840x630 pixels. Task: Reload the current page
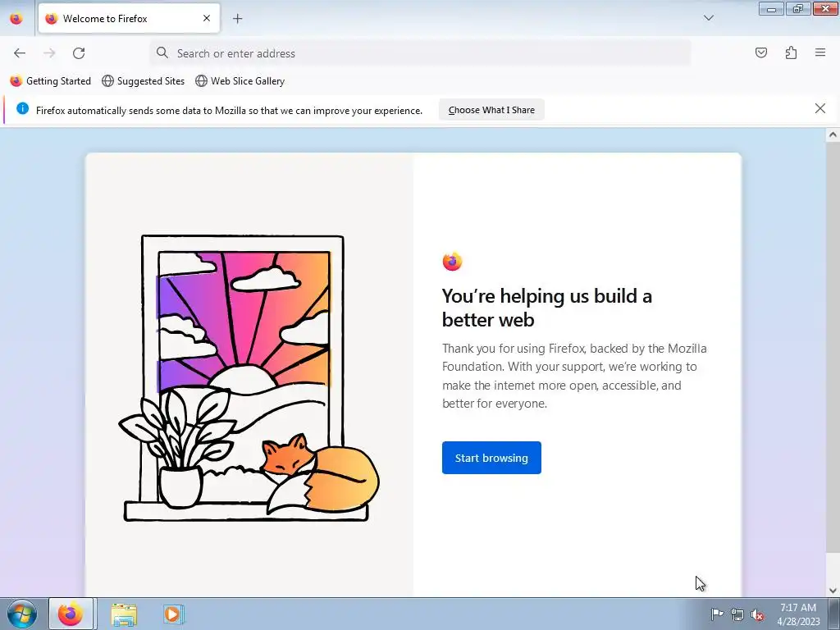pos(79,53)
